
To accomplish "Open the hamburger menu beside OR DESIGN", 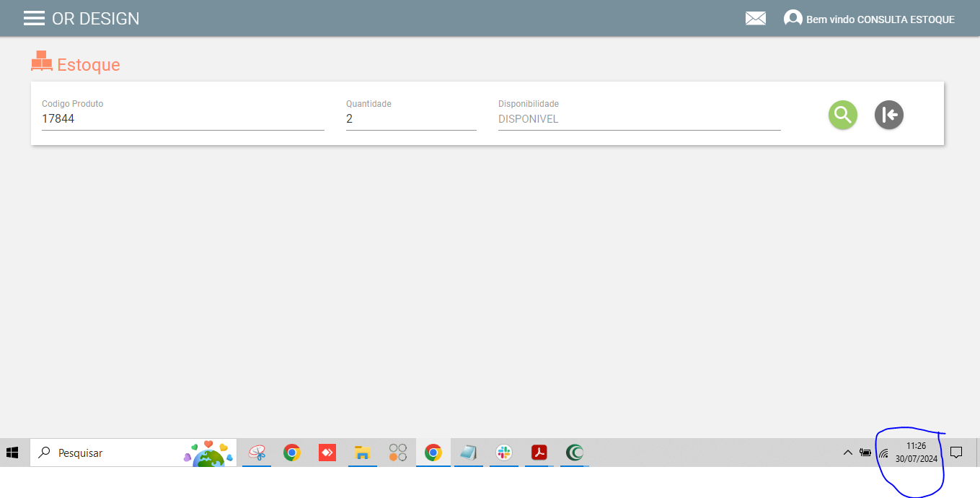I will [x=34, y=19].
